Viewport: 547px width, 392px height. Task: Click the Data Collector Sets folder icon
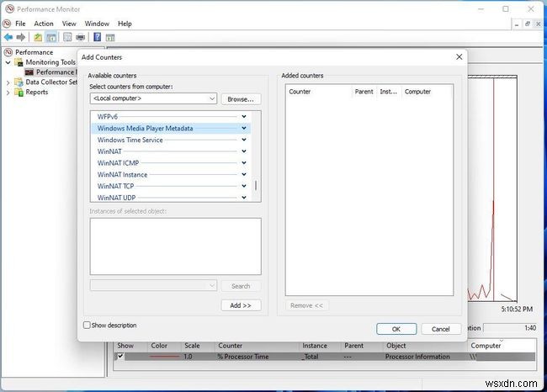pyautogui.click(x=19, y=82)
